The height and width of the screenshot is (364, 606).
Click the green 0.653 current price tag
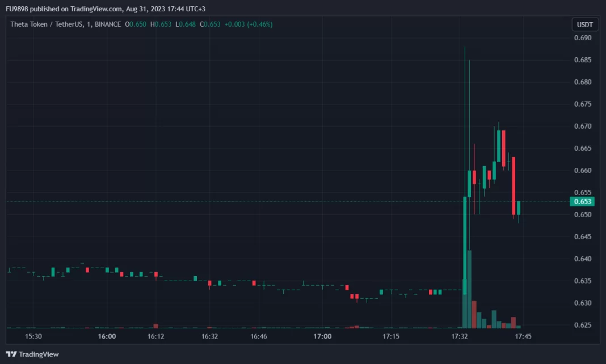coord(582,201)
